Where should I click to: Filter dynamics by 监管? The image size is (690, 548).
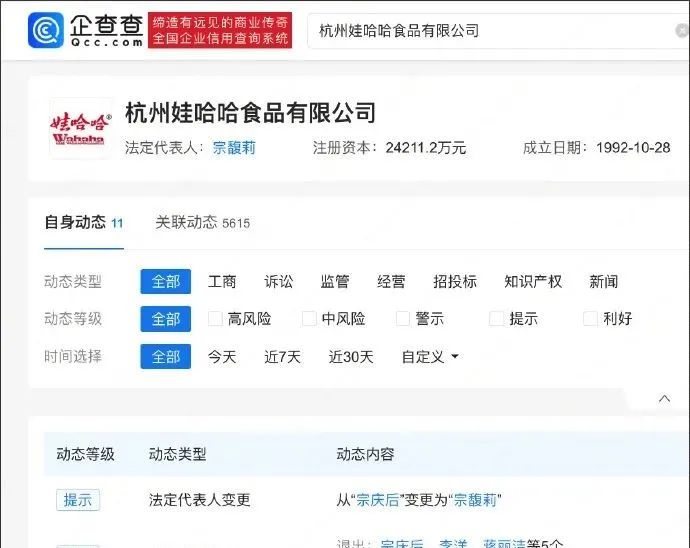click(x=335, y=281)
